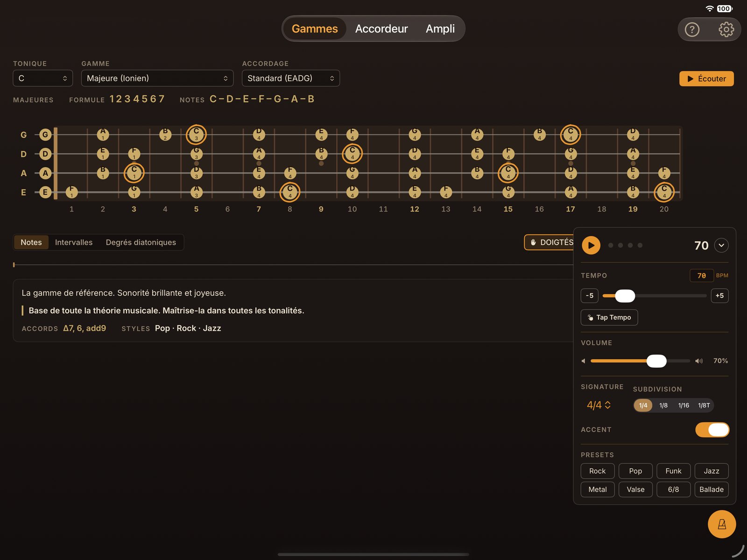This screenshot has width=747, height=560.
Task: Click the Écouter playback button
Action: pyautogui.click(x=706, y=78)
